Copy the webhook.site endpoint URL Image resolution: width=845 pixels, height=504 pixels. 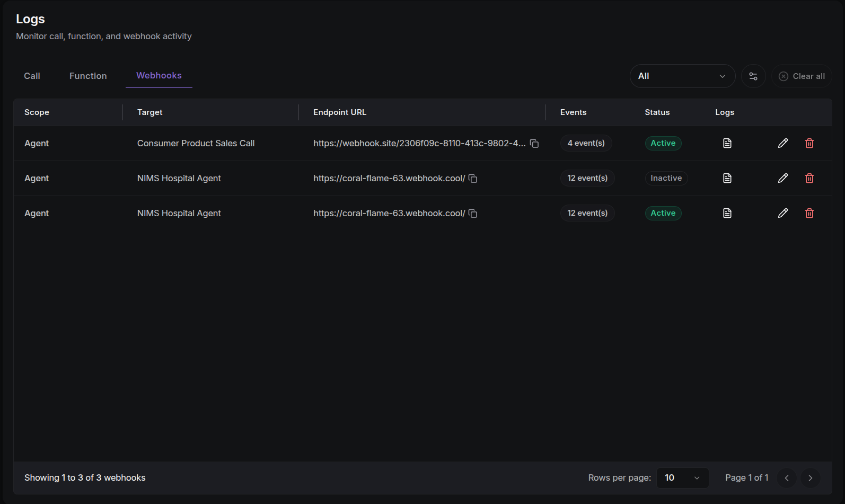[x=534, y=144]
